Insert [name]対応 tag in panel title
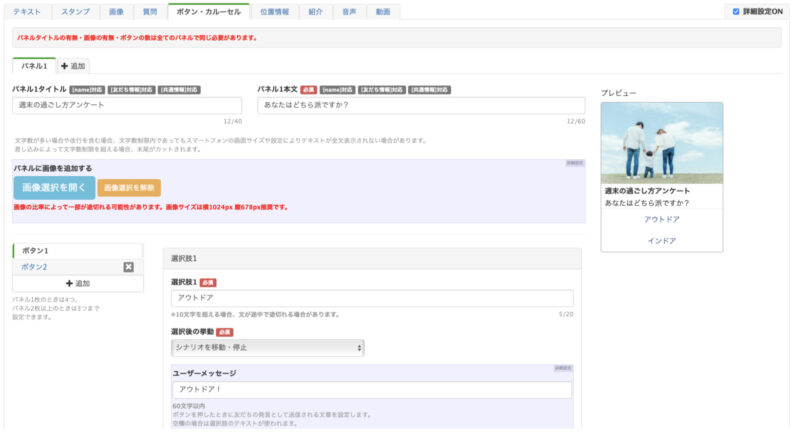Image resolution: width=800 pixels, height=445 pixels. (87, 89)
